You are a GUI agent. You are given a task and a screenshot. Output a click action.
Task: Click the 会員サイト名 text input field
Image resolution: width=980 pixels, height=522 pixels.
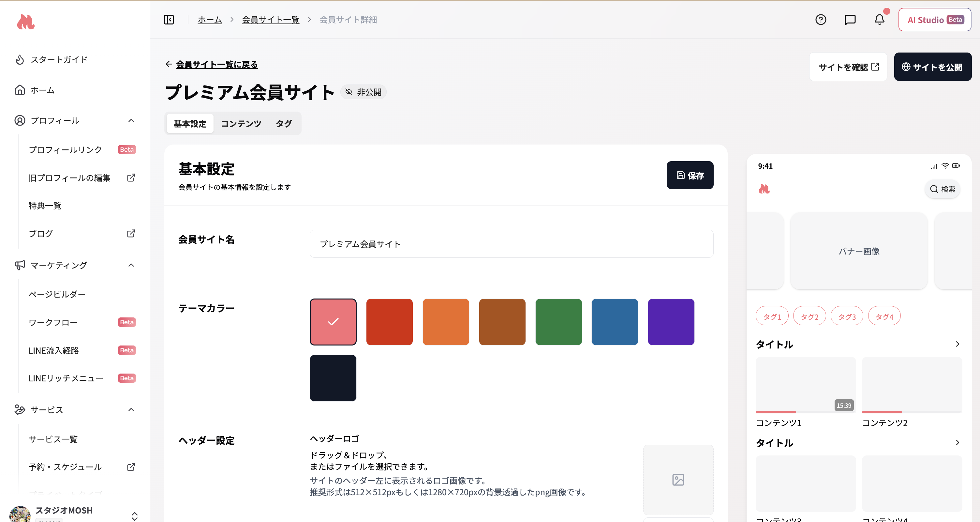pos(511,244)
